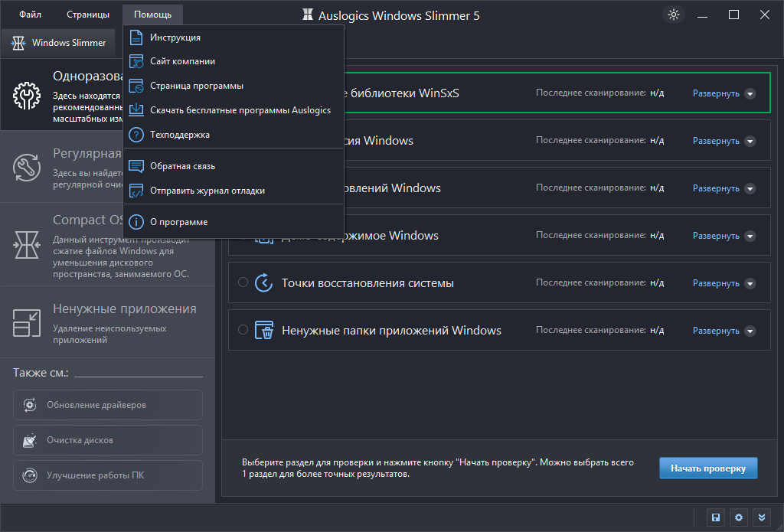The image size is (784, 532).
Task: Click the regular maintenance wrench cycle icon
Action: (x=27, y=168)
